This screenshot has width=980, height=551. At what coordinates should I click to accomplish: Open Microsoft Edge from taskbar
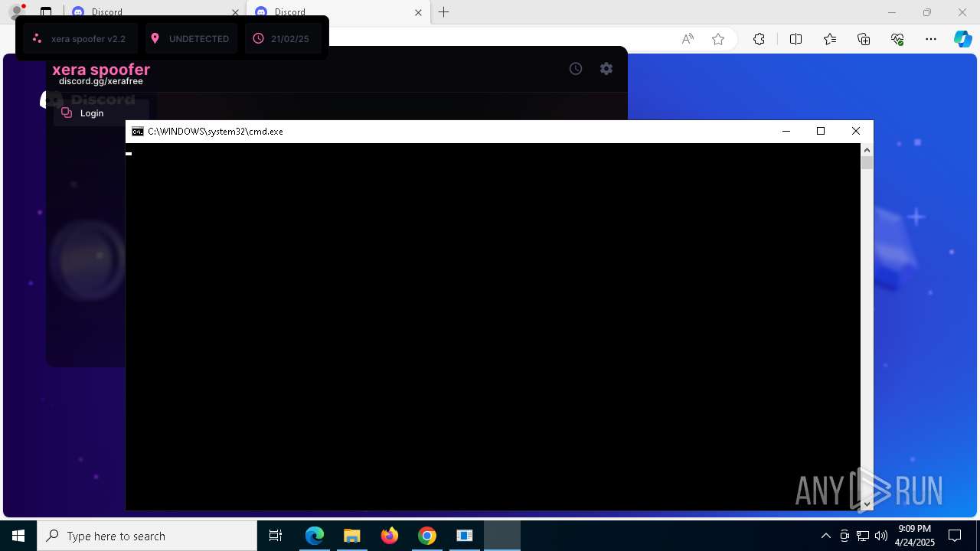coord(315,536)
